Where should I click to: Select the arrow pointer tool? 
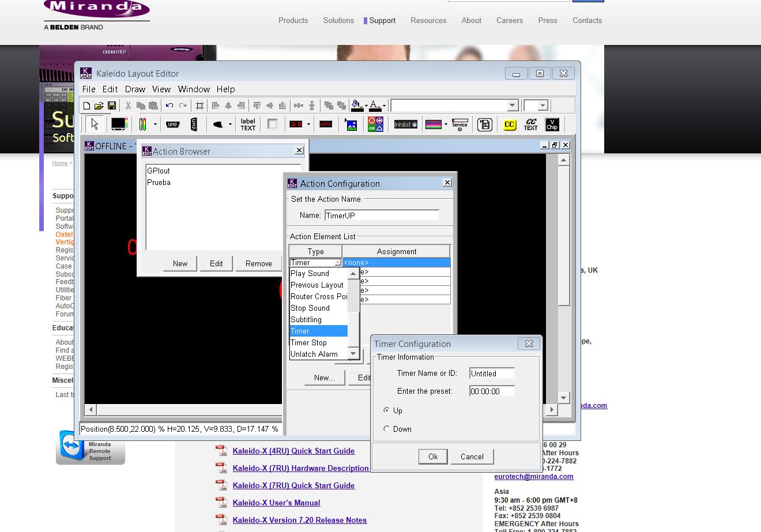95,124
